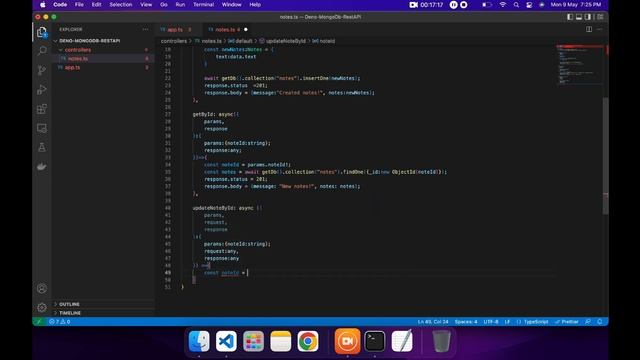Open the Docker whale view

42,167
